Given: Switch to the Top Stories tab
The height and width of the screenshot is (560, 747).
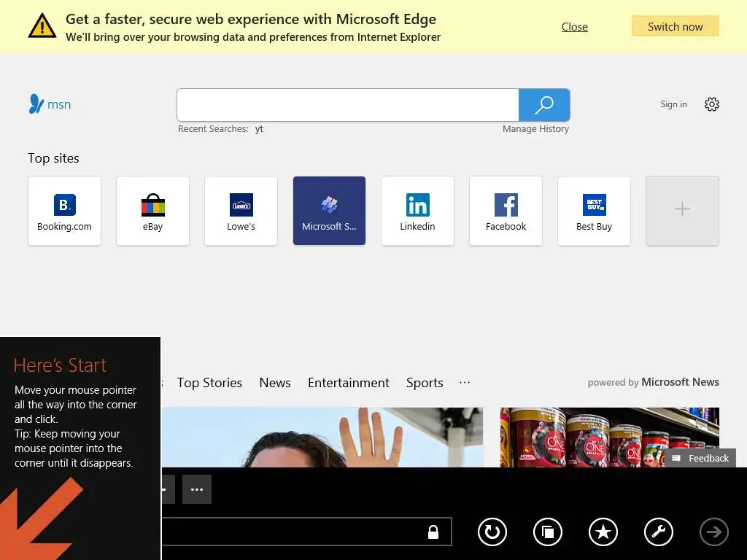Looking at the screenshot, I should pos(209,383).
